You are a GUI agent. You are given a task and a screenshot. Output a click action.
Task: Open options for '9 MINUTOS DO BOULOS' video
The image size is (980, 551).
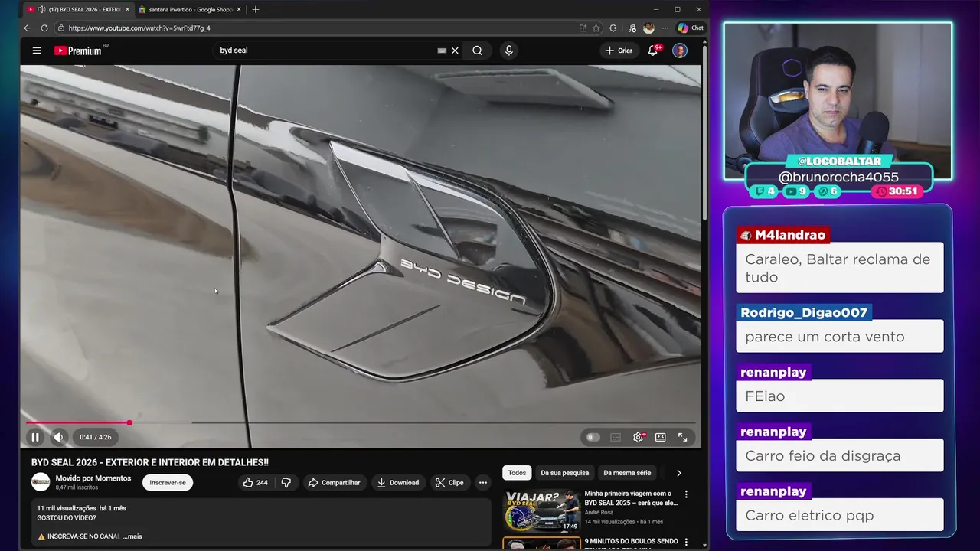[686, 543]
